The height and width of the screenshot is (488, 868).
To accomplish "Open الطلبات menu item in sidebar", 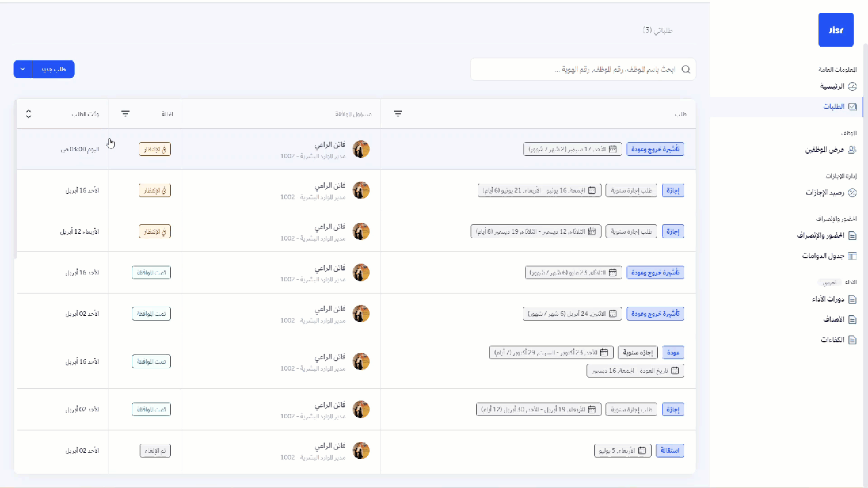I will 833,107.
